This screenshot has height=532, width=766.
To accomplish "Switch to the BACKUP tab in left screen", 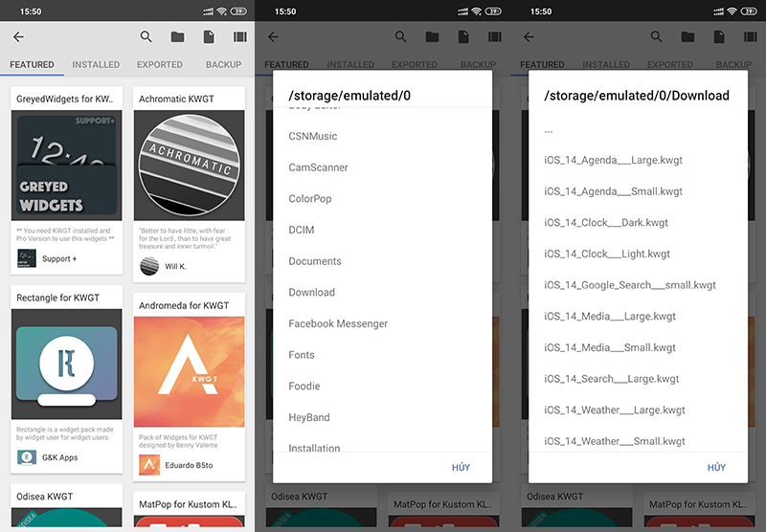I will click(223, 64).
